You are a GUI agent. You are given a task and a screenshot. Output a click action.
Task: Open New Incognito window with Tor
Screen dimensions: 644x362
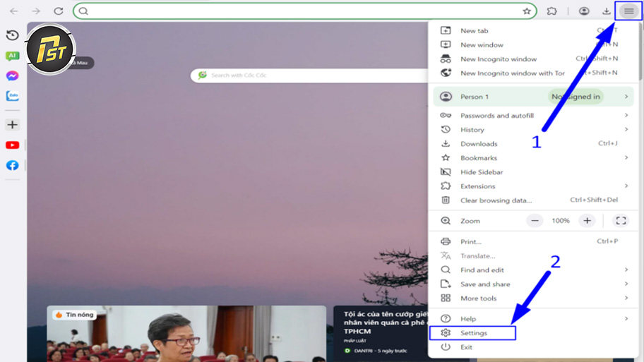tap(533, 73)
